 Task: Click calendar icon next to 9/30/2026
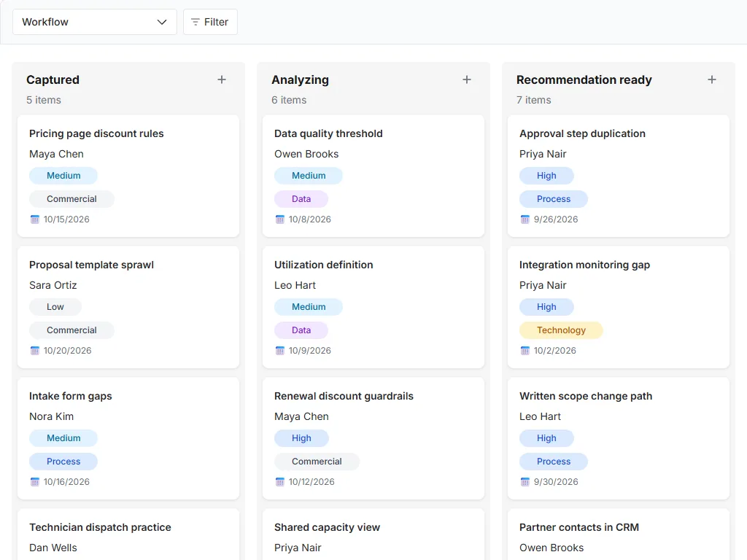tap(525, 482)
